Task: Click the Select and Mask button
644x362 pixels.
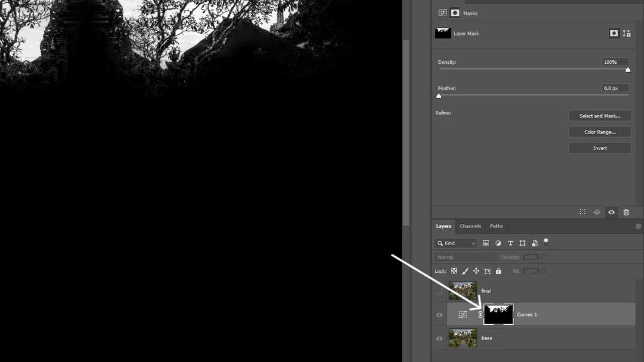Action: pos(600,115)
